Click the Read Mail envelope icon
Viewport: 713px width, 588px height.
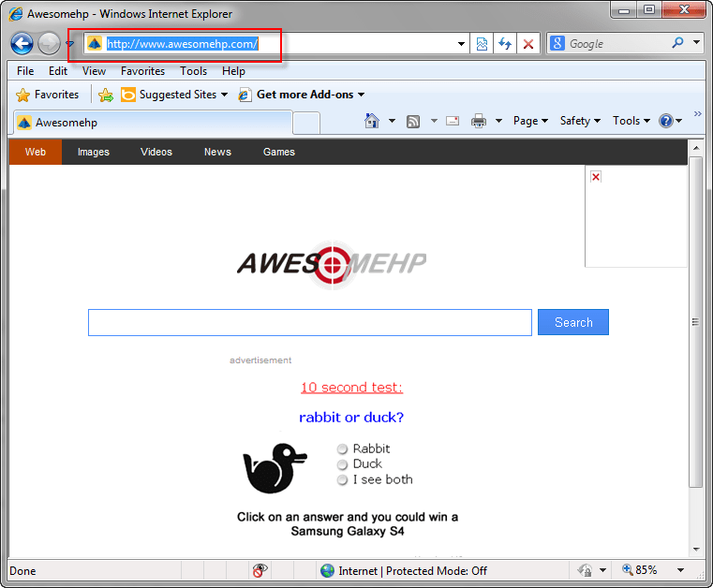(x=453, y=121)
